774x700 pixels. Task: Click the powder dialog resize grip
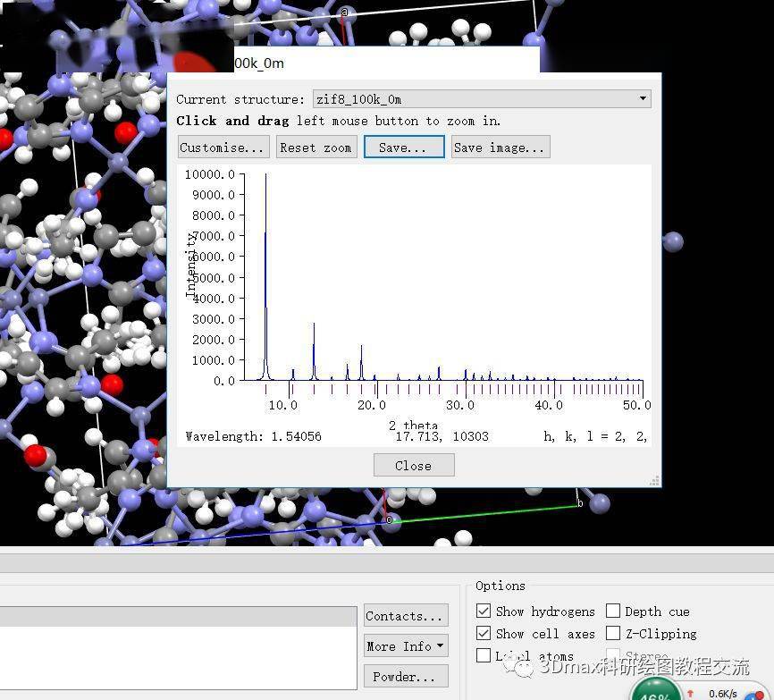(655, 481)
